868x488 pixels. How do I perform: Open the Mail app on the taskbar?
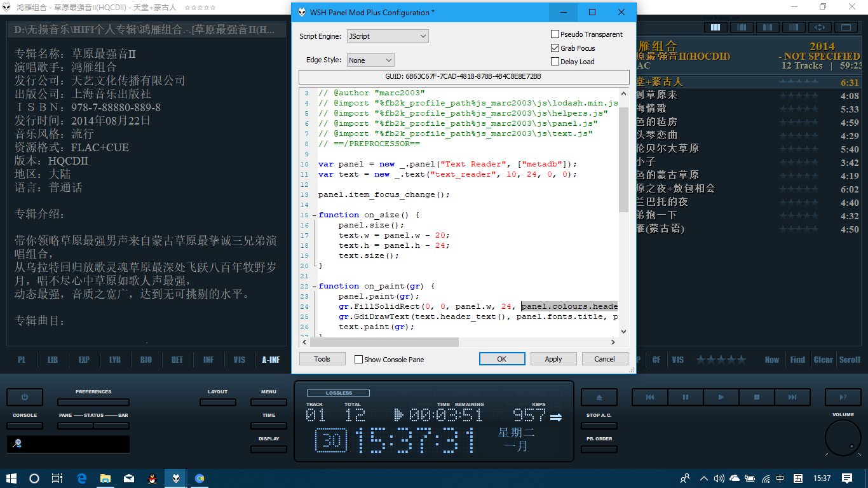coord(129,478)
